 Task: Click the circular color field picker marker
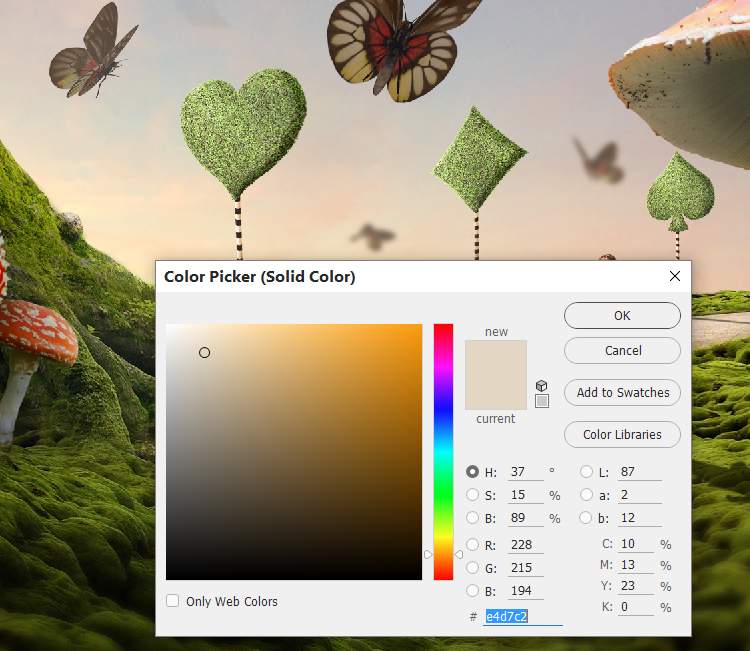(204, 353)
